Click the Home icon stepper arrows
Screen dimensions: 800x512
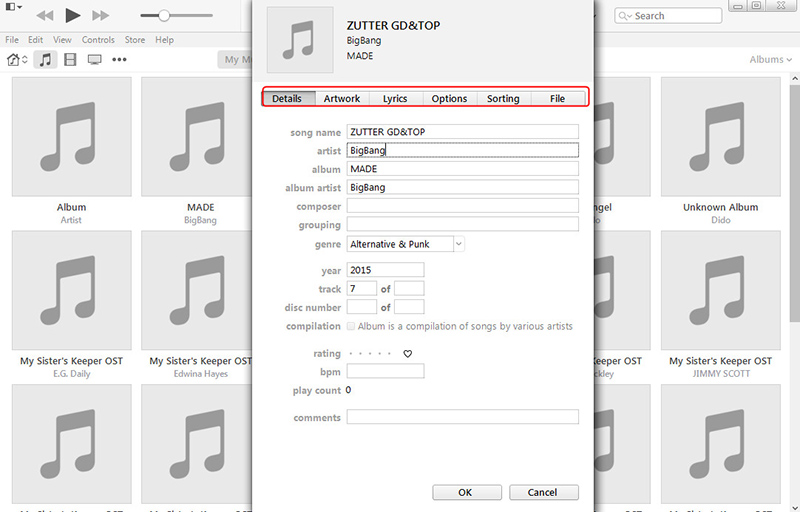[x=24, y=60]
